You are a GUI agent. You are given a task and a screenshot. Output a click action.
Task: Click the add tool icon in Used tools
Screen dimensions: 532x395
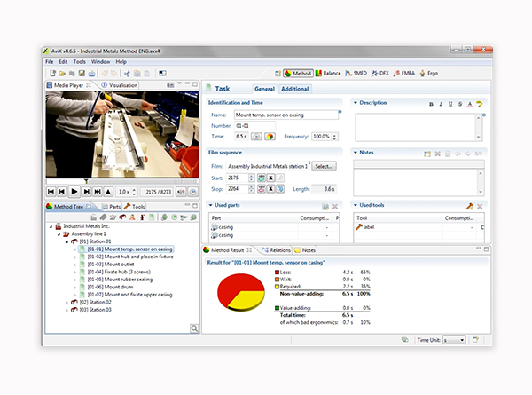pyautogui.click(x=469, y=206)
